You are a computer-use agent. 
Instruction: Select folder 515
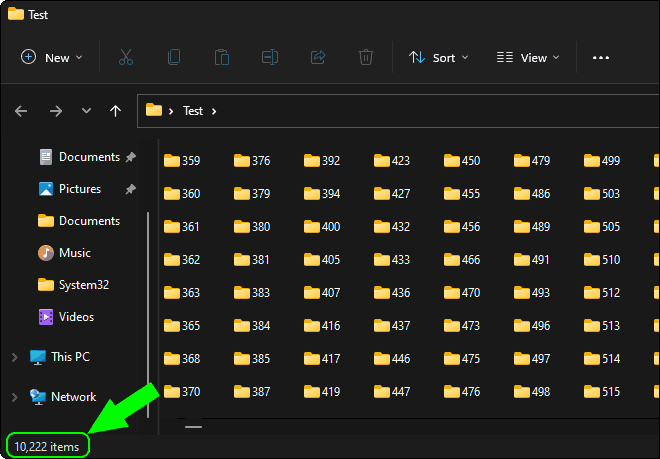[602, 392]
